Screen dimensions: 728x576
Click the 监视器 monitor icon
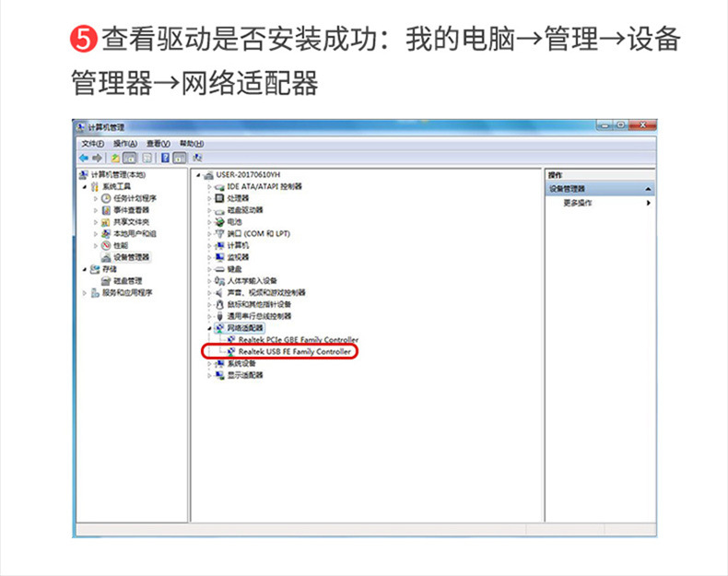[219, 257]
